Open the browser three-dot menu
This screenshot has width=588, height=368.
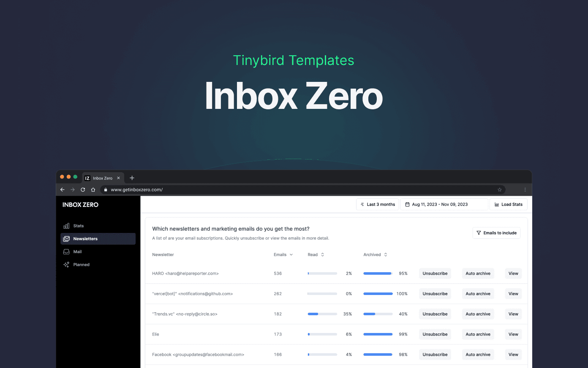pyautogui.click(x=525, y=190)
